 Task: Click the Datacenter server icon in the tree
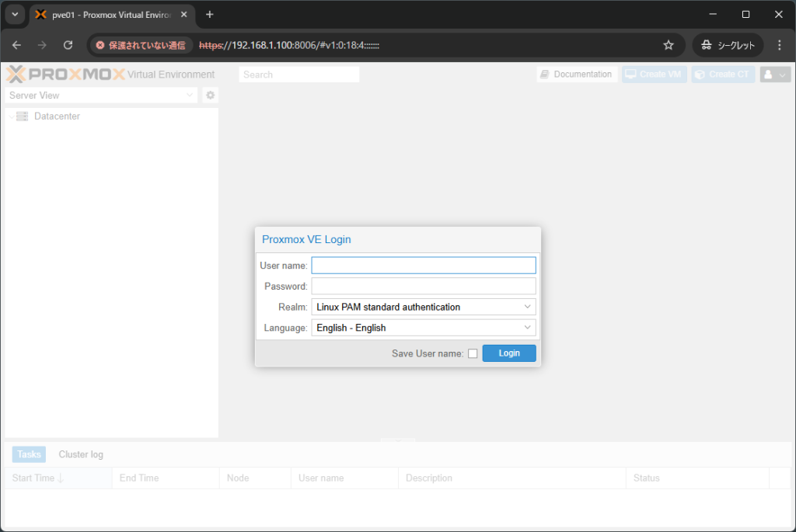pos(21,116)
